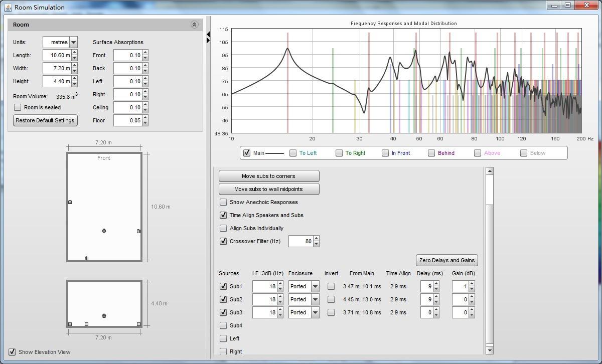Click the Java icon in the title bar

tap(8, 7)
